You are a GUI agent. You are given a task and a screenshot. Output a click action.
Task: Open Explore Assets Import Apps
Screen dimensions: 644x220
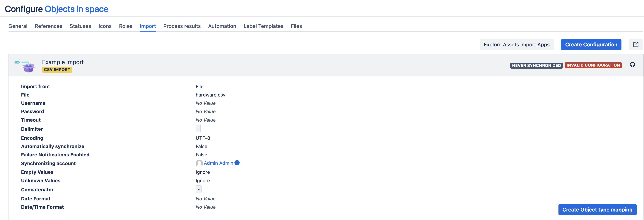click(517, 44)
